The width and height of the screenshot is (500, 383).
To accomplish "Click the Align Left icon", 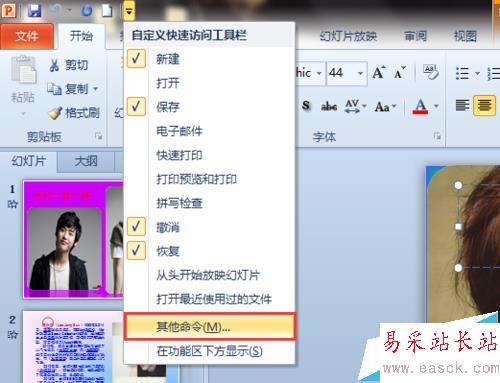I will tap(462, 105).
